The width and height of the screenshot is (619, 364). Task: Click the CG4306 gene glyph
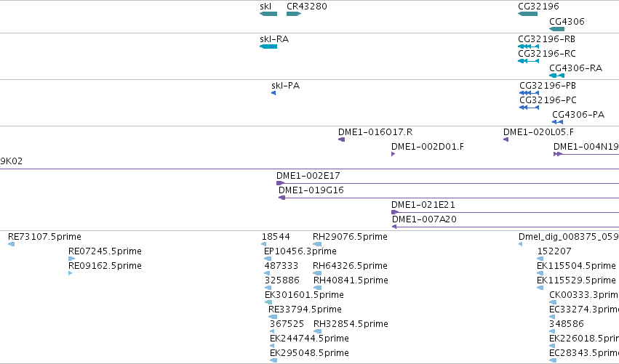(x=556, y=29)
